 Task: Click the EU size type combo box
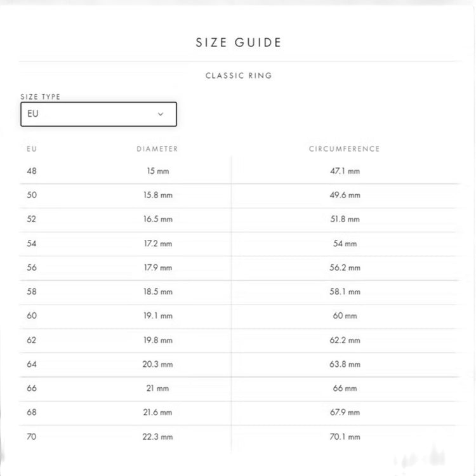point(98,114)
